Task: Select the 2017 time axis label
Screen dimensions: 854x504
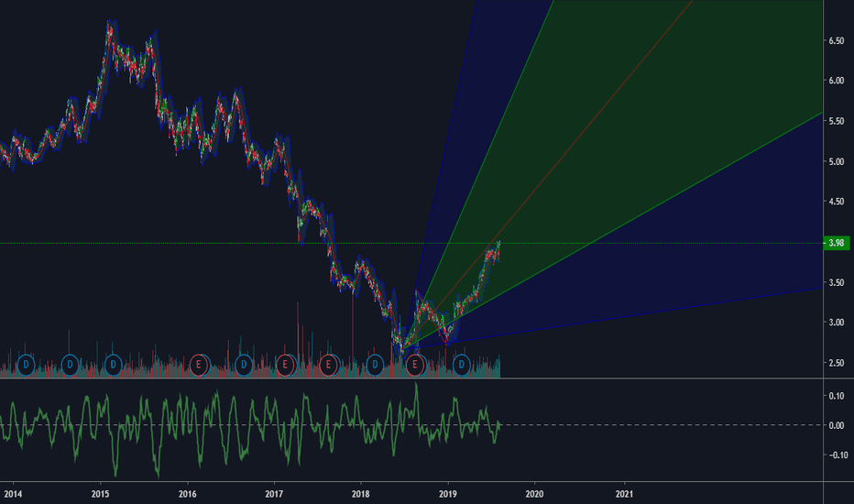Action: click(274, 494)
